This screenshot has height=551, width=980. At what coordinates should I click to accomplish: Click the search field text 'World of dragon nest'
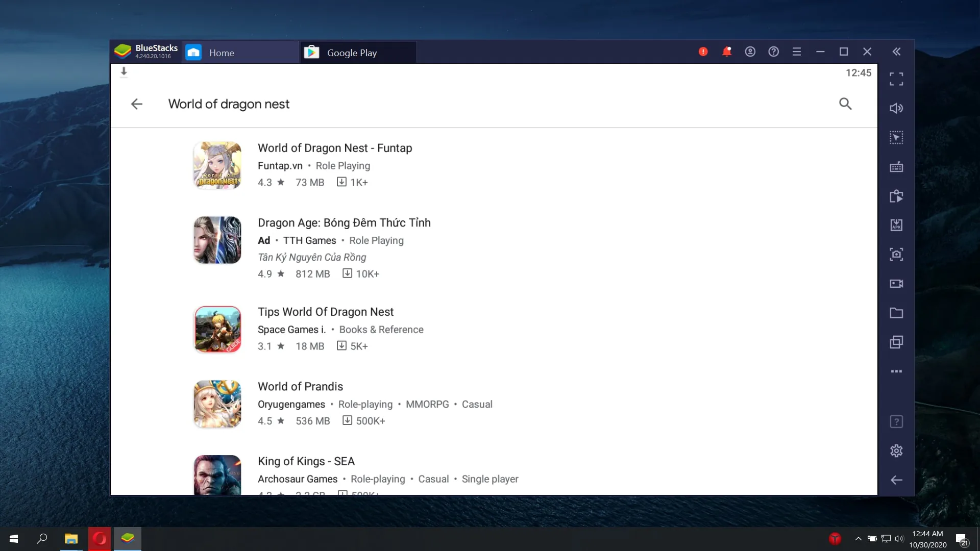click(x=229, y=104)
